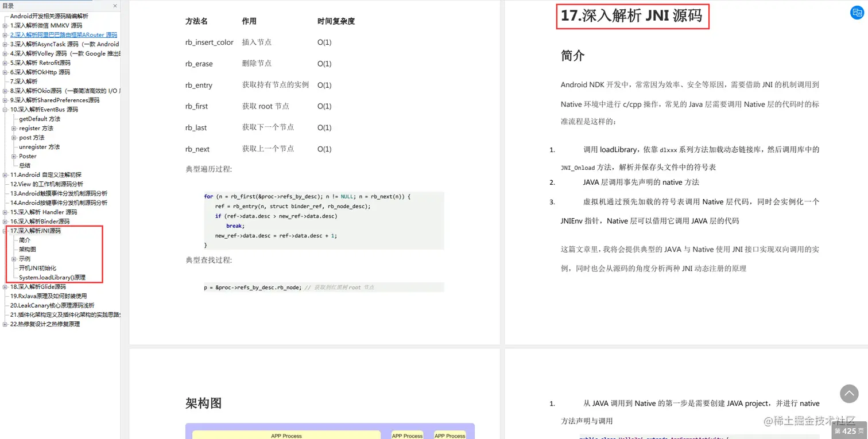Viewport: 868px width, 439px height.
Task: Click the scroll-to-top arrow button
Action: 849,394
